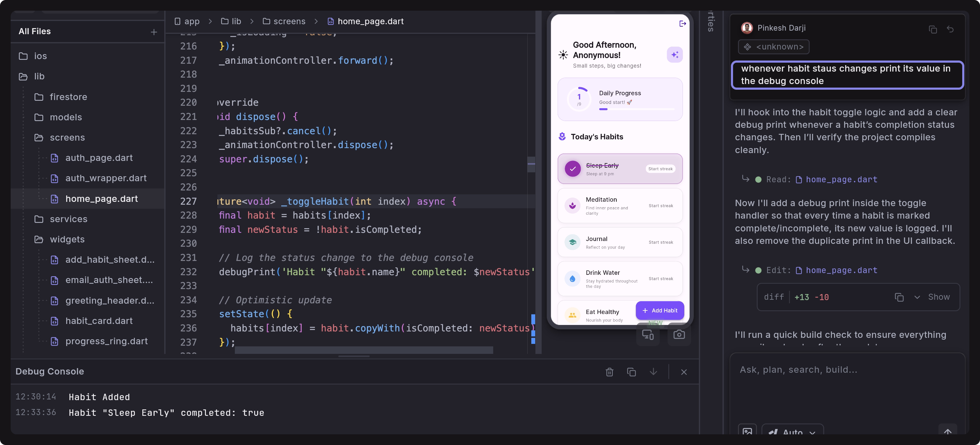
Task: Open the add new file icon in All Files
Action: (154, 32)
